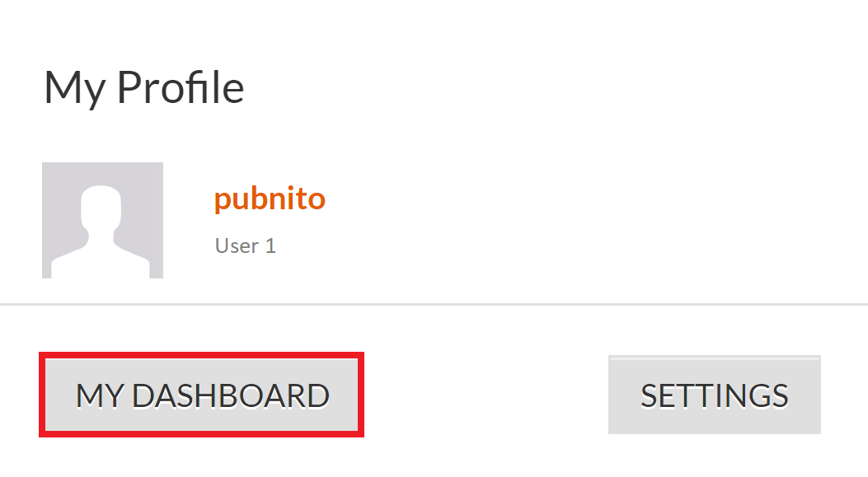Select the User 1 label text
The width and height of the screenshot is (868, 477).
tap(245, 246)
